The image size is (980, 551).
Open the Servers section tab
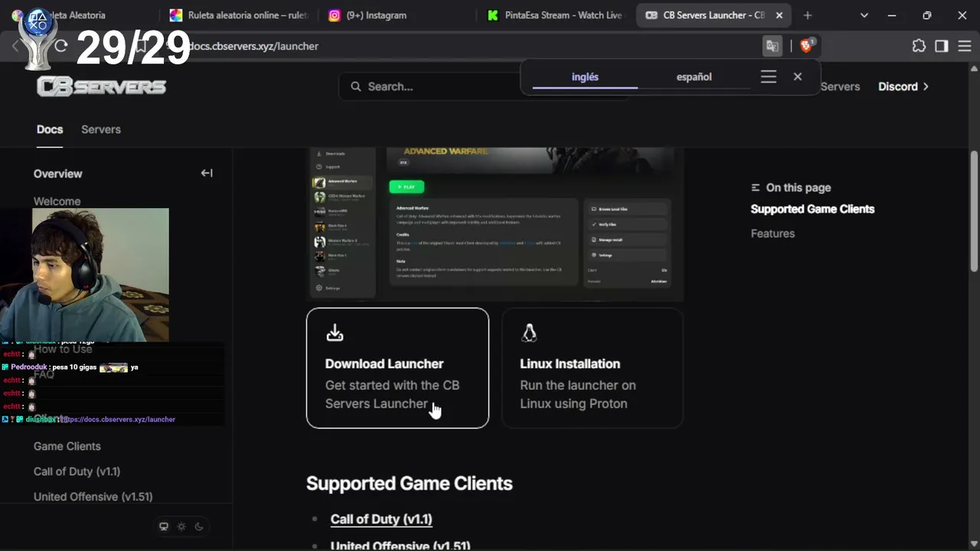(x=101, y=129)
